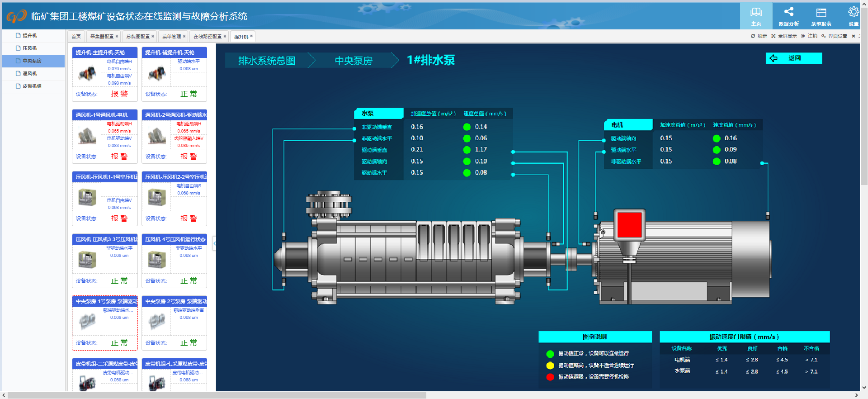Click the 正常 status on 提升机-辅提升机-天轮 card
The width and height of the screenshot is (868, 399).
pyautogui.click(x=189, y=94)
